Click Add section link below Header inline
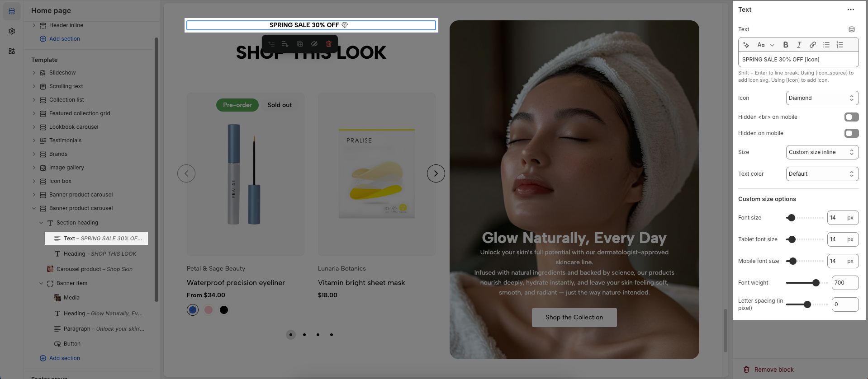Screen dimensions: 868x379 click(60, 39)
